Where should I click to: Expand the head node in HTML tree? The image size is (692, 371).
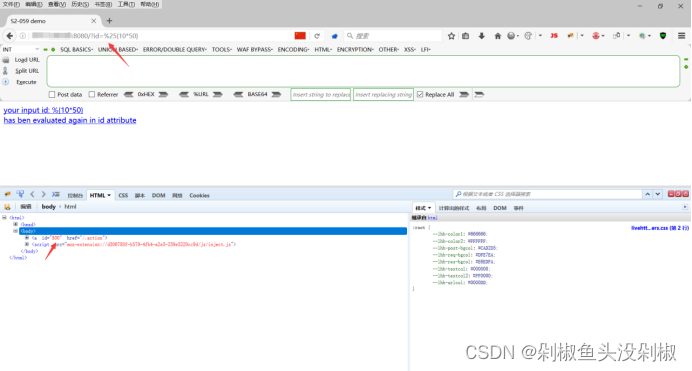pos(15,224)
